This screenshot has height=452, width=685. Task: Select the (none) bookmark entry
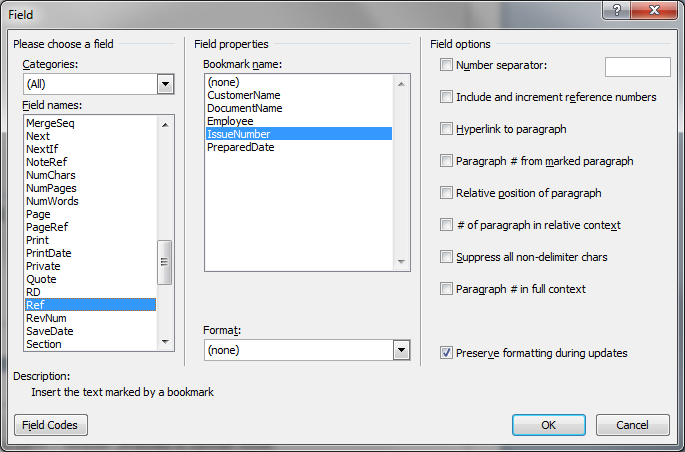[299, 82]
